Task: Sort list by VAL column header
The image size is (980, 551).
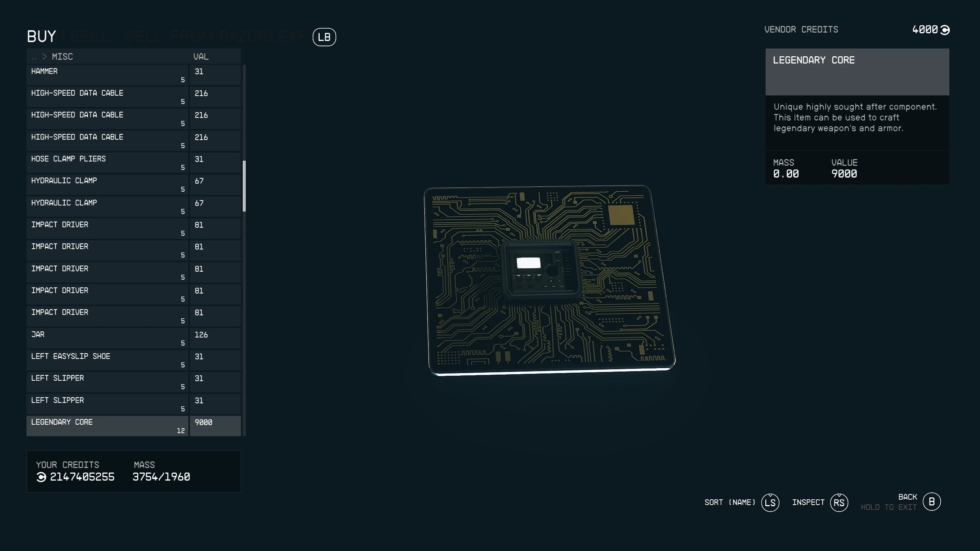Action: [201, 57]
